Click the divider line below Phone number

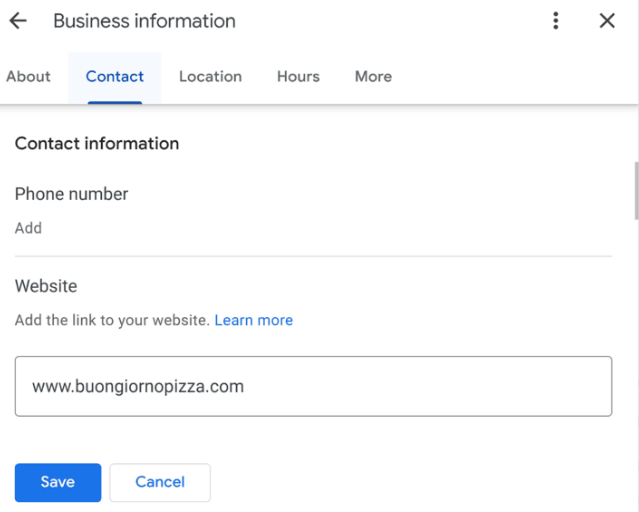(313, 256)
